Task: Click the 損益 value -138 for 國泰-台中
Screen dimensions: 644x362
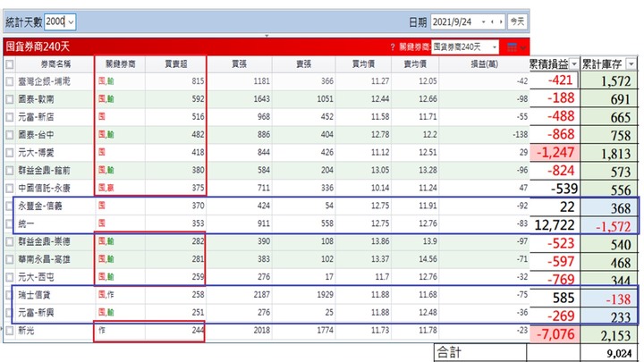Action: point(521,135)
